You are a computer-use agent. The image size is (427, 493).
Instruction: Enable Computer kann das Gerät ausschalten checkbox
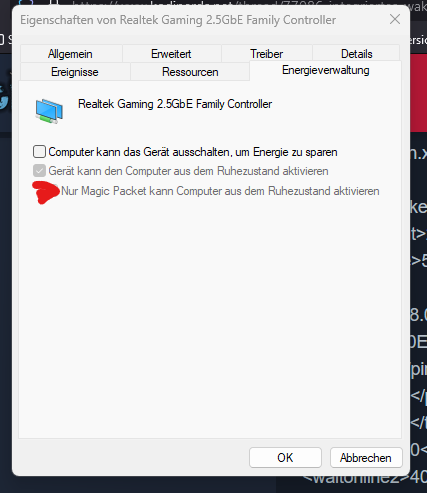click(39, 152)
